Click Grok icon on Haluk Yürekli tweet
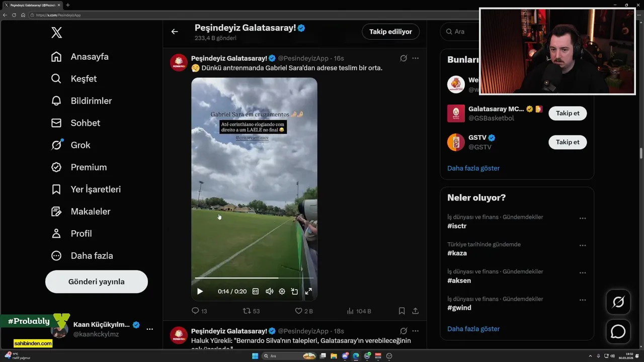The width and height of the screenshot is (644, 362). pyautogui.click(x=404, y=331)
